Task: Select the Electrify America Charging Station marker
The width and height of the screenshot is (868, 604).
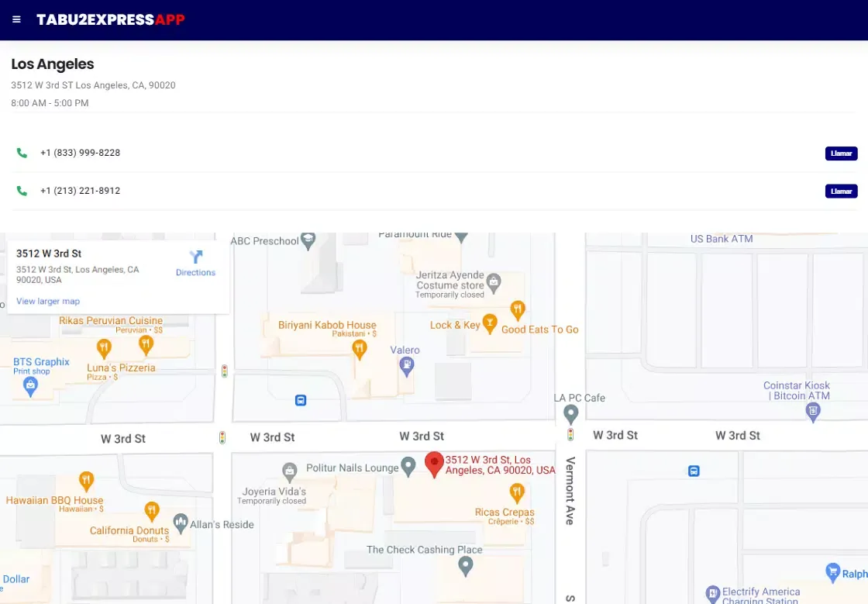Action: click(713, 594)
